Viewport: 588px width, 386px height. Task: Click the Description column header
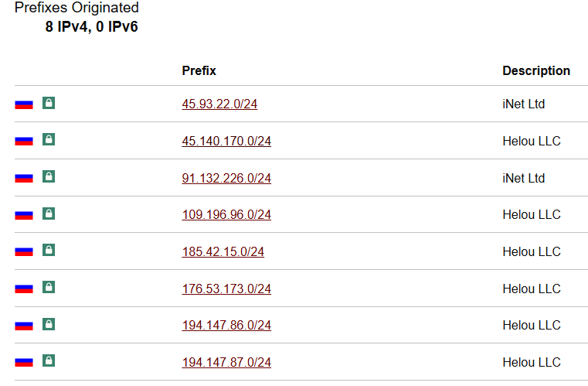pos(536,70)
